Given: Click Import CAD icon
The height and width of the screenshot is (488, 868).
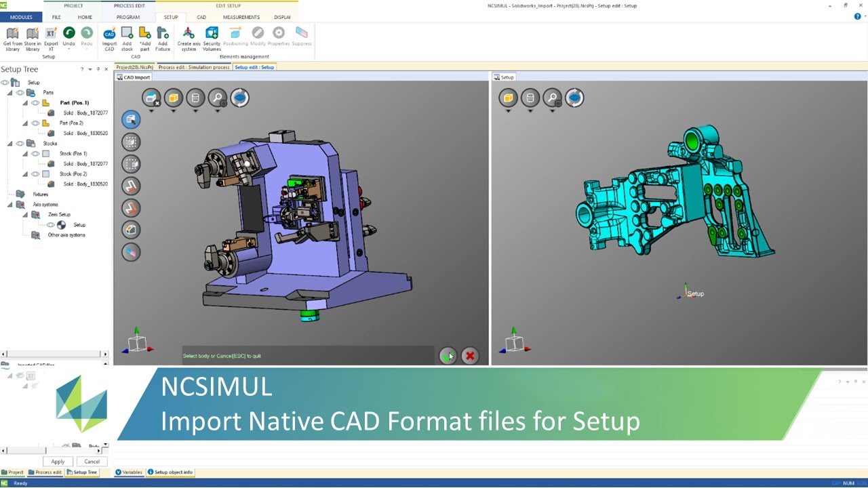Looking at the screenshot, I should tap(109, 33).
